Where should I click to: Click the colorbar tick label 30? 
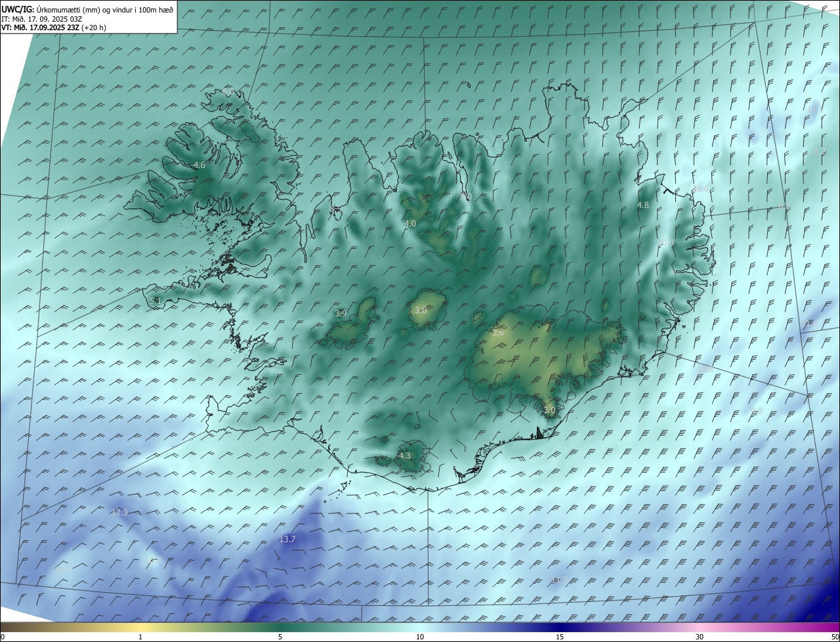(x=700, y=637)
